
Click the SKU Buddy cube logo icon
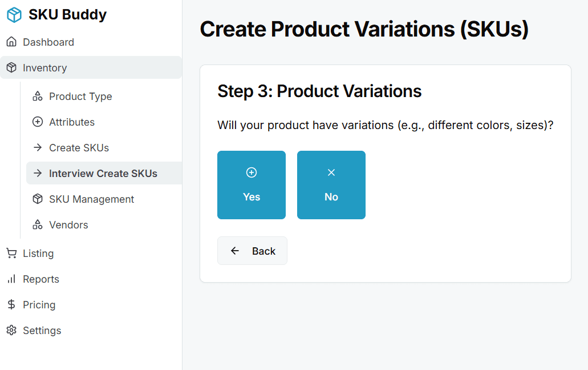(13, 14)
